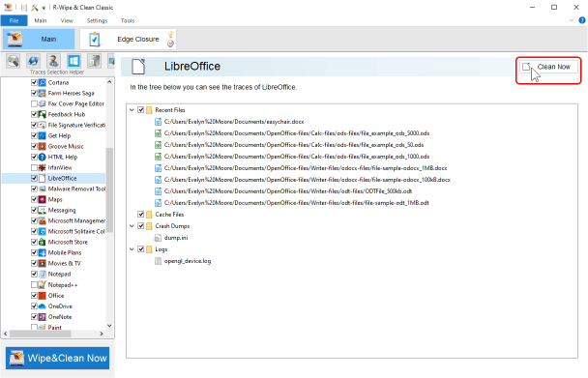Click the Mobile Plans icon
Screen dimensions: 588x378
pos(43,252)
